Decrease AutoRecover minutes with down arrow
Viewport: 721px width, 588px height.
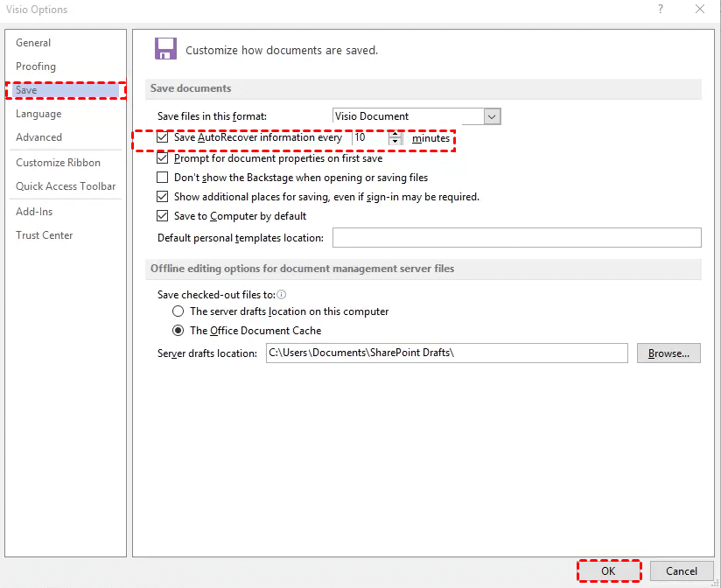[395, 142]
